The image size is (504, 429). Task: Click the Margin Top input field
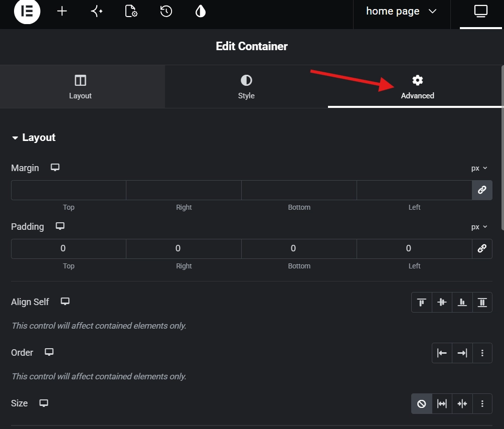tap(69, 190)
